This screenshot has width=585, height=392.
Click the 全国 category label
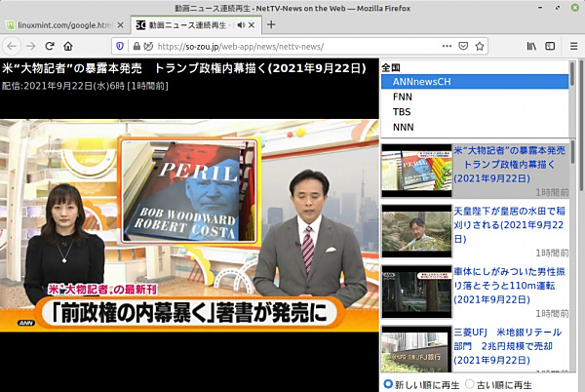(x=391, y=67)
